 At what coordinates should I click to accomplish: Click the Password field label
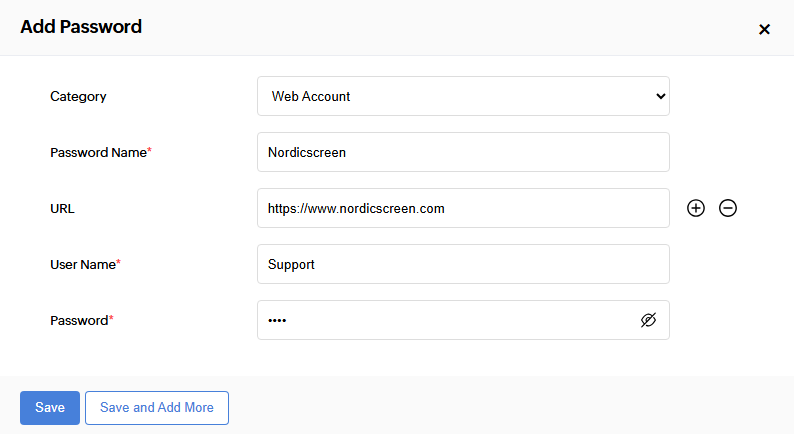pos(82,321)
